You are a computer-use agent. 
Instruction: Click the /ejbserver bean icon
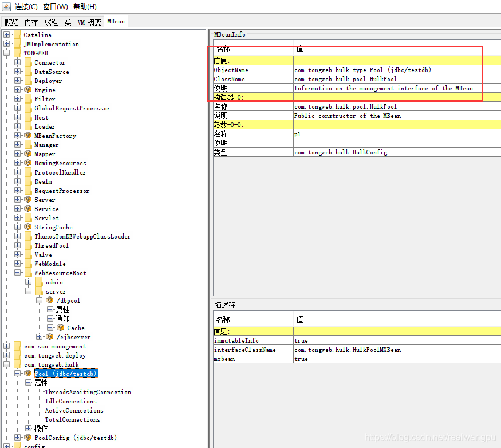[49, 337]
